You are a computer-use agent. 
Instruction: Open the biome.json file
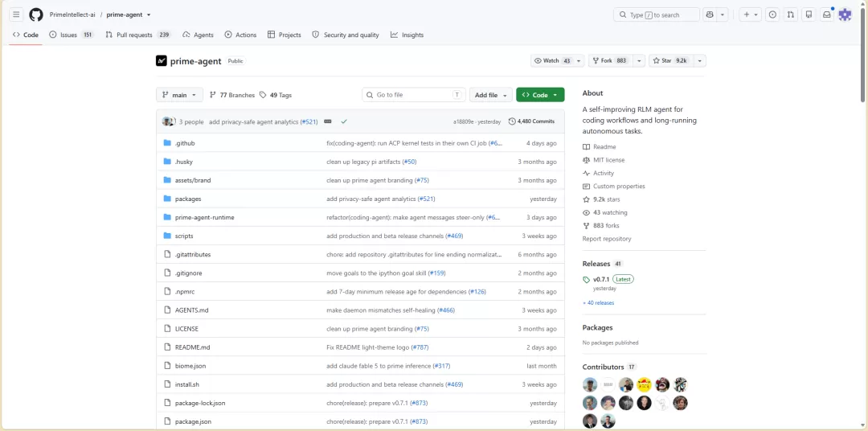click(190, 366)
